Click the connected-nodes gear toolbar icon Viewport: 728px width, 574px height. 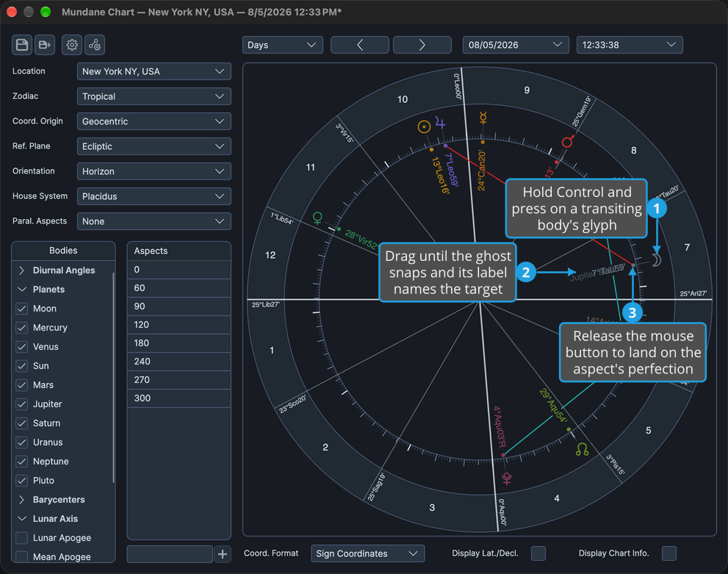click(95, 45)
